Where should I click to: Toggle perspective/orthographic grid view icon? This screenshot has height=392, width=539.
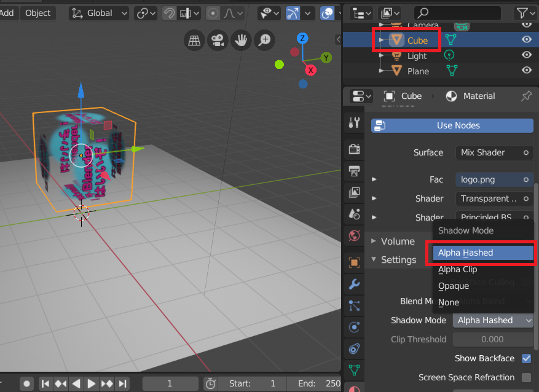[194, 40]
